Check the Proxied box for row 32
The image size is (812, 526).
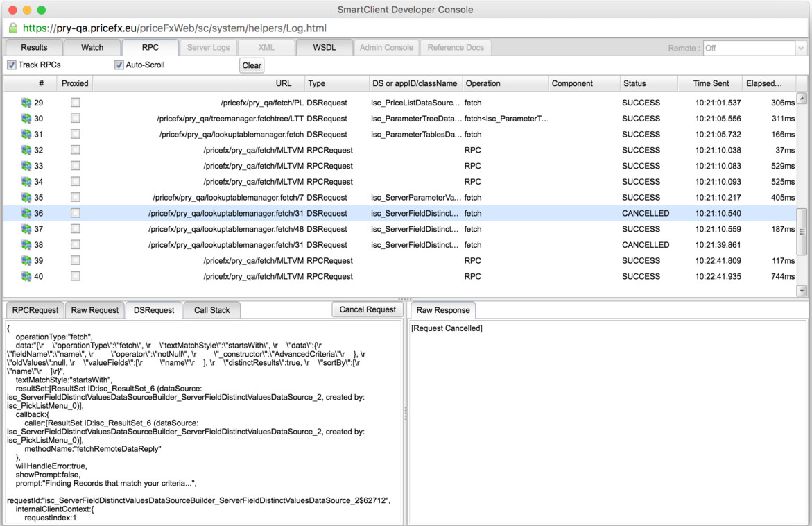tap(76, 150)
